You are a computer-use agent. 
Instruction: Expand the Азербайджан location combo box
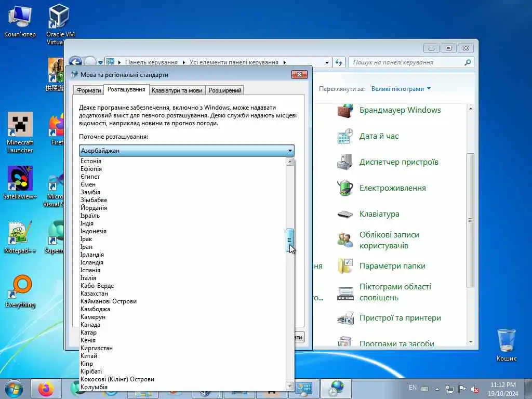point(187,151)
